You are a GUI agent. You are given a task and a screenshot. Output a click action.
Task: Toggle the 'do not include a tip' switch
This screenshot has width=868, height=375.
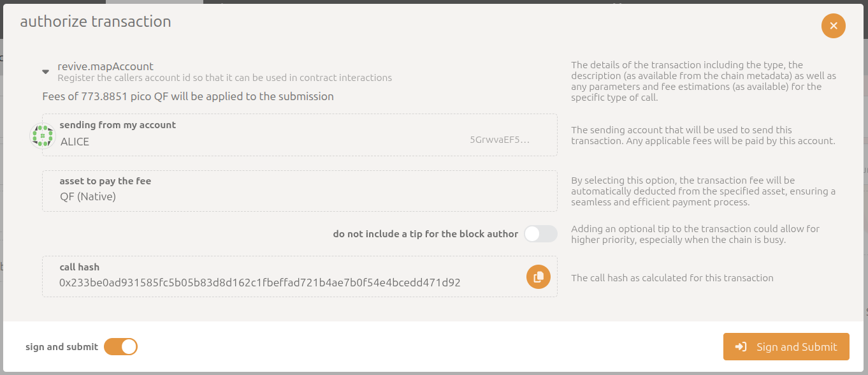click(540, 234)
